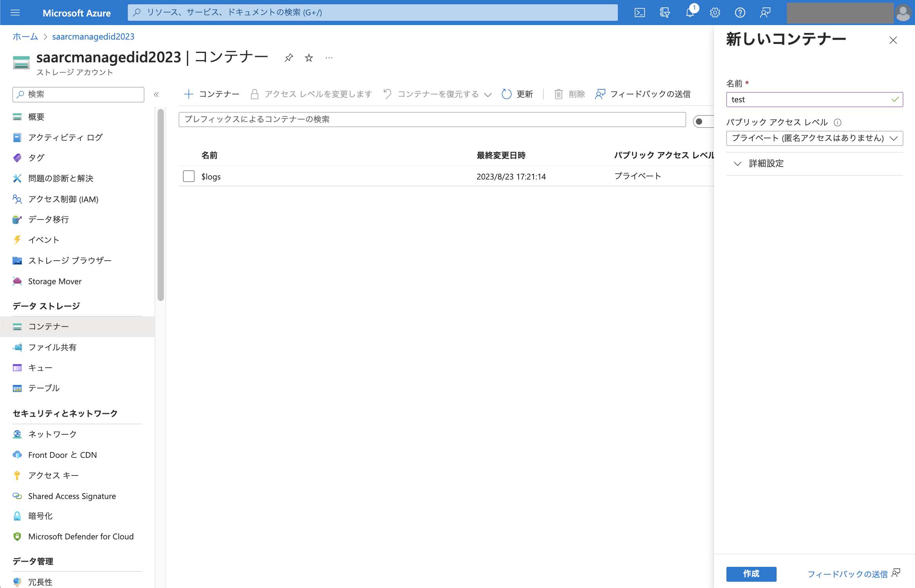Viewport: 915px width, 588px height.
Task: Open the more options ellipsis next to title
Action: point(329,58)
